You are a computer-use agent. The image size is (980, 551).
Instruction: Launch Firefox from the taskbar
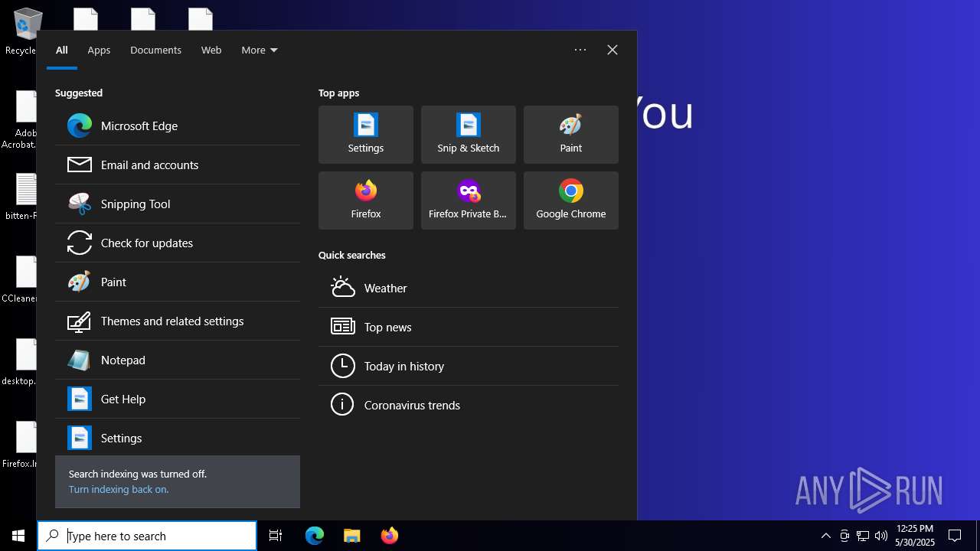pos(390,536)
